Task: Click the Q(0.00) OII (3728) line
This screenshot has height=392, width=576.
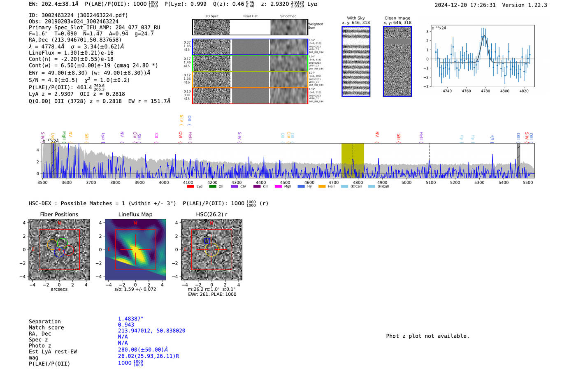Action: [100, 101]
